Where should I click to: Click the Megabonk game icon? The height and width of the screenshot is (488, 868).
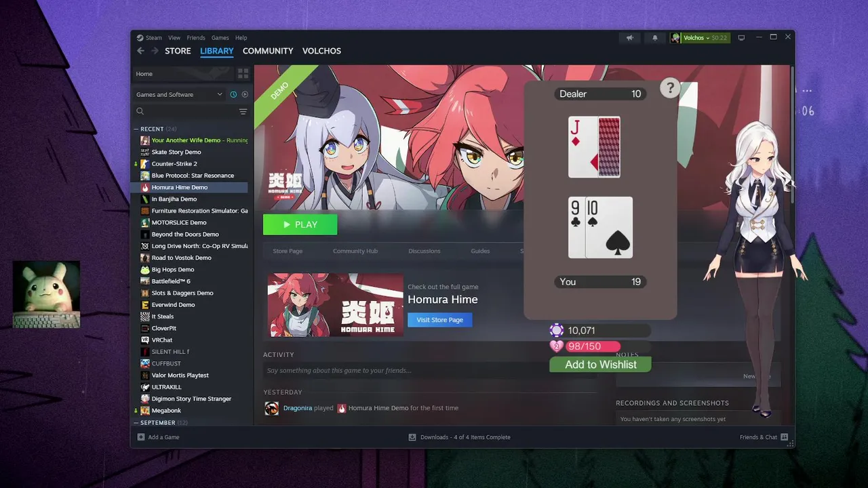point(145,411)
